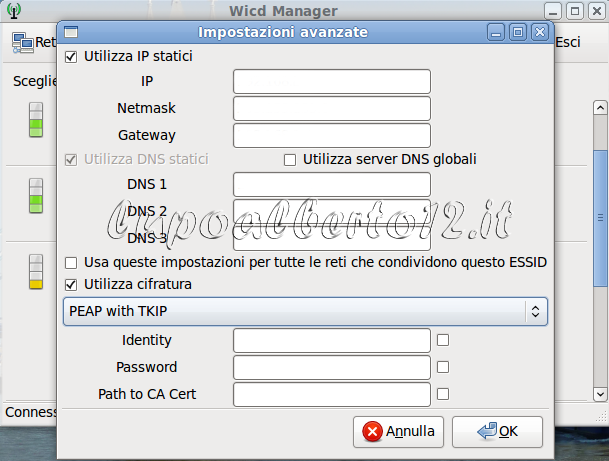Toggle the Utilizza cifratura checkbox
Screen dimensions: 609x461
(x=71, y=285)
